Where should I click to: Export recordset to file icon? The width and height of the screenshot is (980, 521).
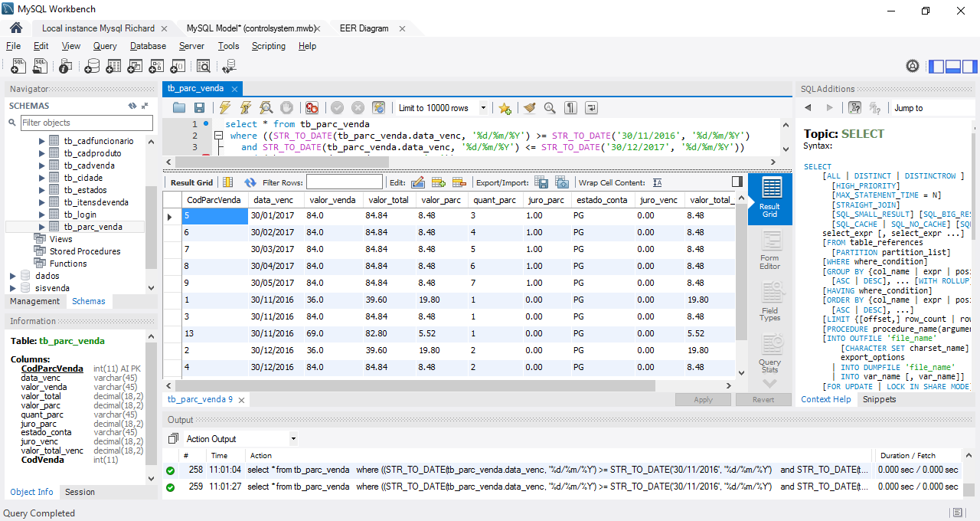coord(541,182)
